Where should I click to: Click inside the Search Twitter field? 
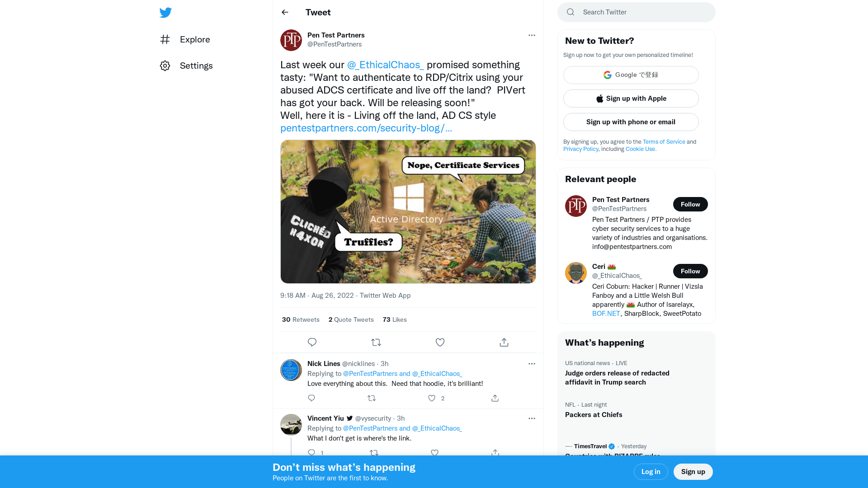click(633, 12)
